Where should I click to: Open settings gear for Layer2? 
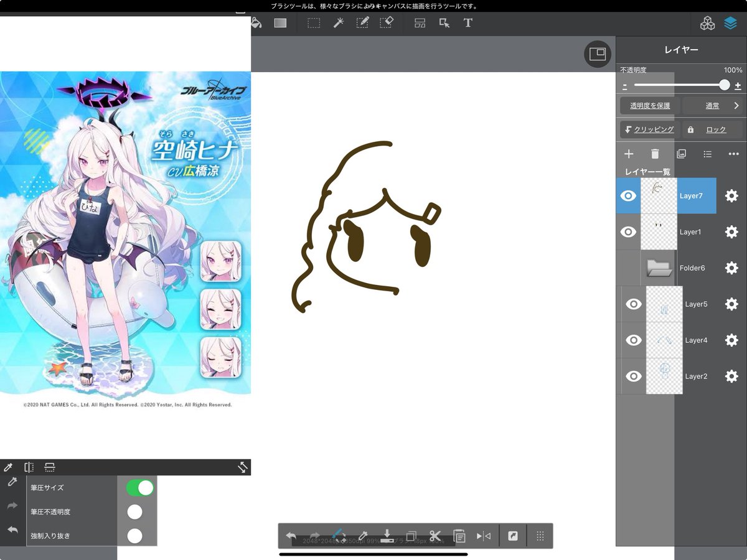731,376
